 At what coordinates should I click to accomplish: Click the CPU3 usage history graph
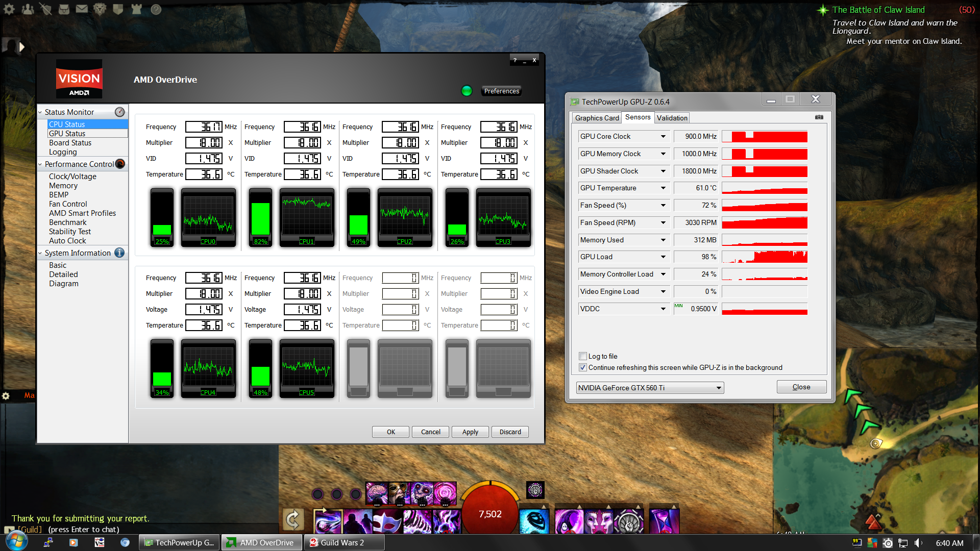click(503, 217)
